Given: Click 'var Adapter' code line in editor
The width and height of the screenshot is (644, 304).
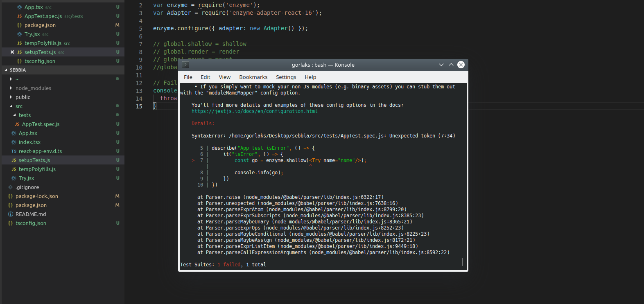Looking at the screenshot, I should click(x=237, y=13).
